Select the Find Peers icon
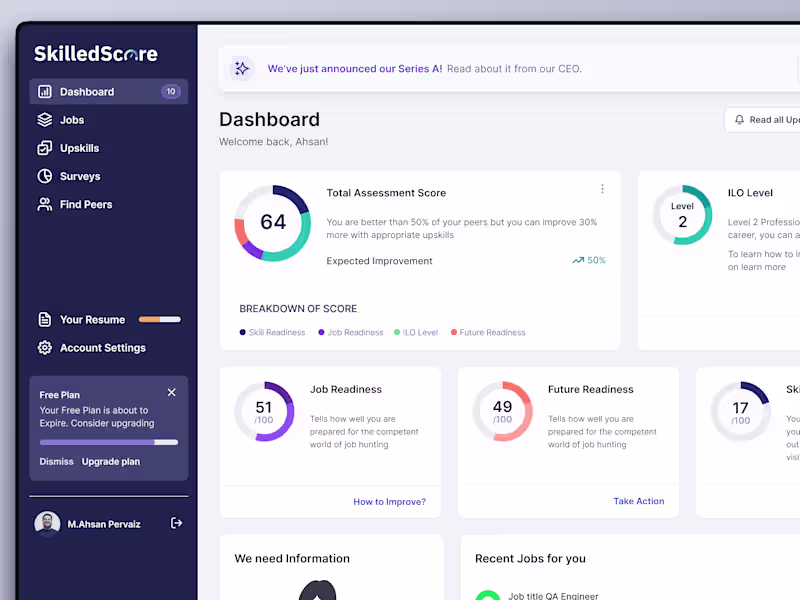The image size is (800, 600). [44, 203]
